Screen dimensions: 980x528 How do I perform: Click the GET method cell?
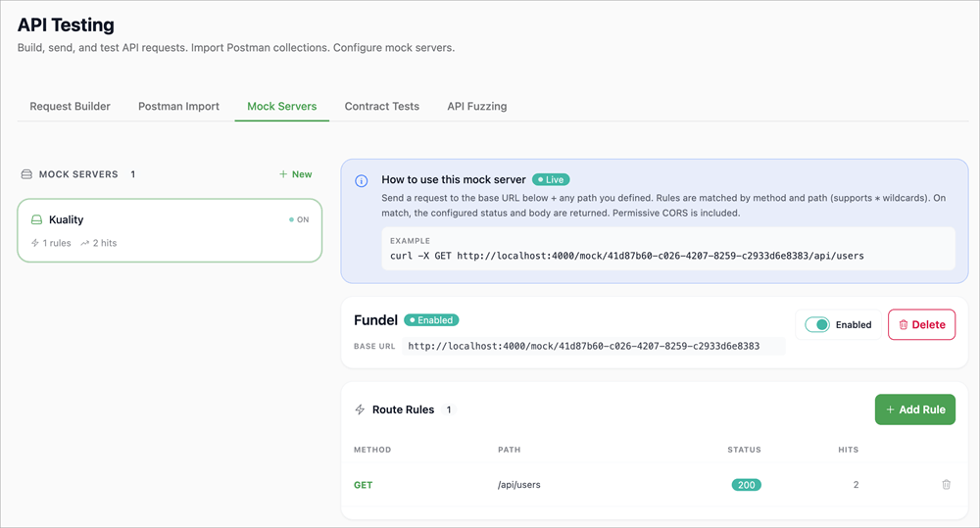click(364, 485)
